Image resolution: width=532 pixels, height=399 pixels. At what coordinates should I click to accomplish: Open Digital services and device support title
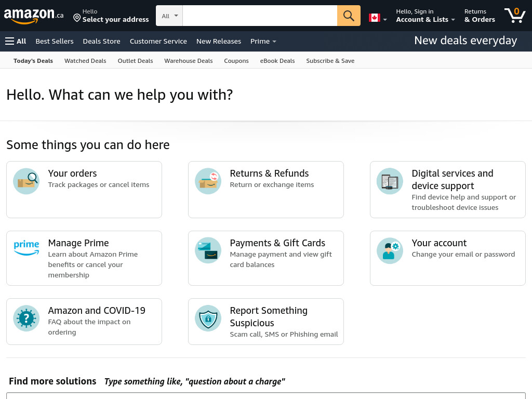(x=453, y=179)
